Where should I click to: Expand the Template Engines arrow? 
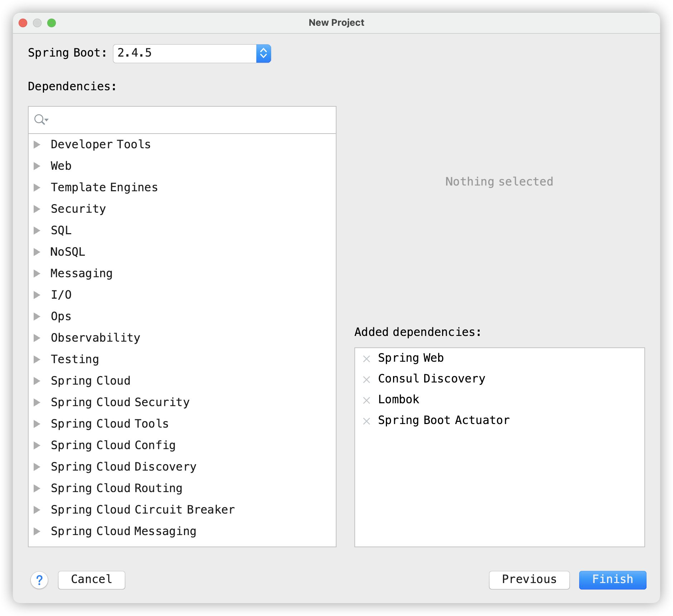(x=37, y=187)
